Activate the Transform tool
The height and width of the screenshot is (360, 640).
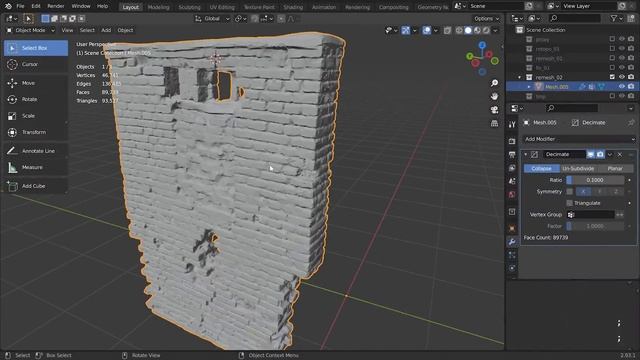point(36,132)
